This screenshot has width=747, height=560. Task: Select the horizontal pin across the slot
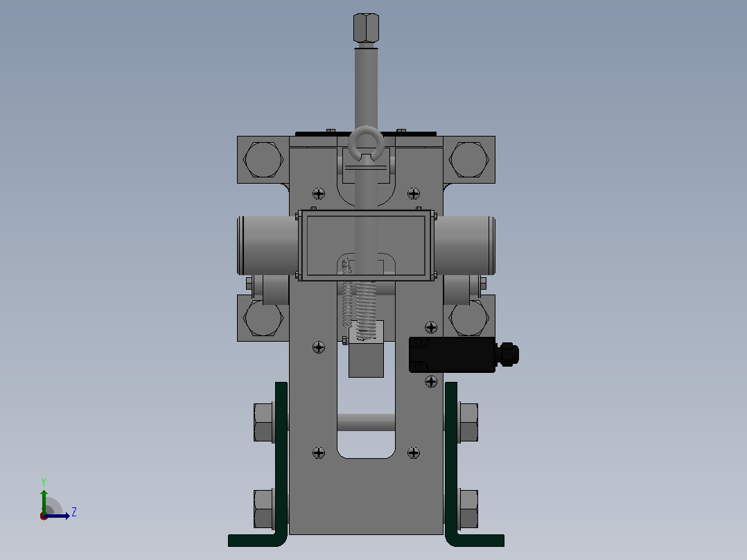pyautogui.click(x=366, y=422)
